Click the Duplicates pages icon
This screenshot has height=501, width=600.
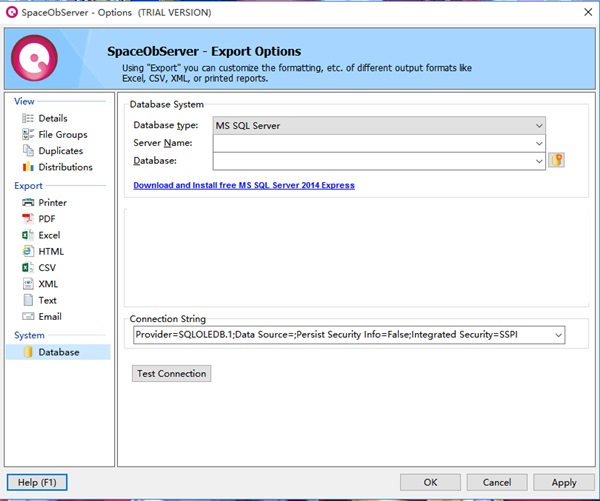pyautogui.click(x=28, y=151)
